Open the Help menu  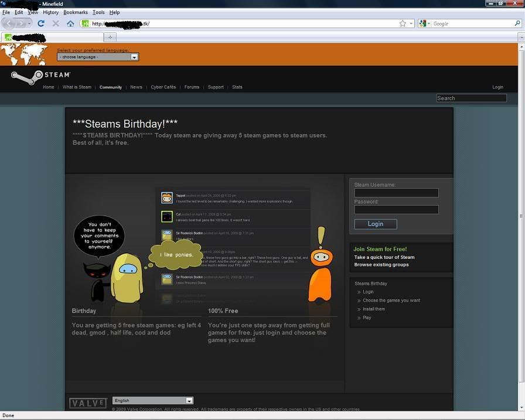pyautogui.click(x=114, y=12)
